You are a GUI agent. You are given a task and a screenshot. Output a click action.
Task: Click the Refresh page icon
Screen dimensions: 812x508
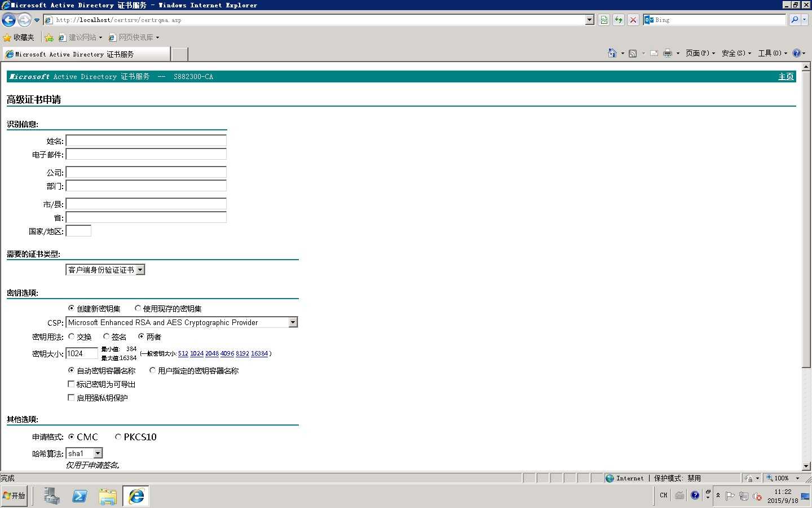pos(619,20)
